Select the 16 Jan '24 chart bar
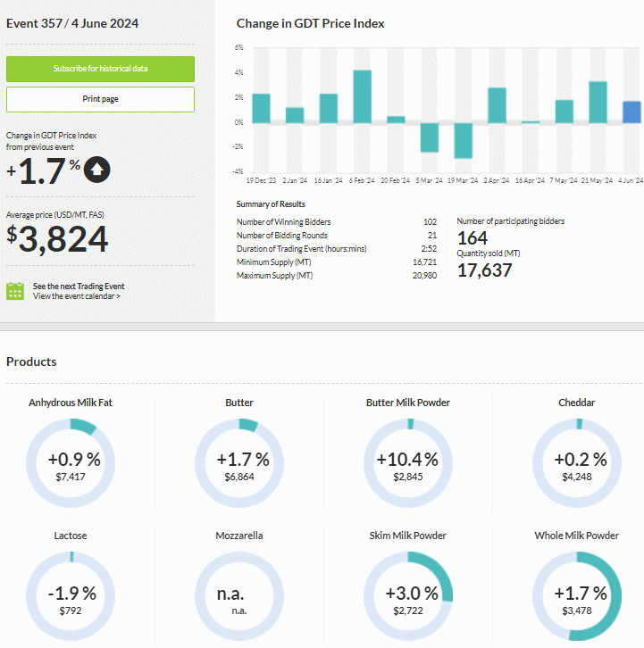644x648 pixels. tap(329, 108)
